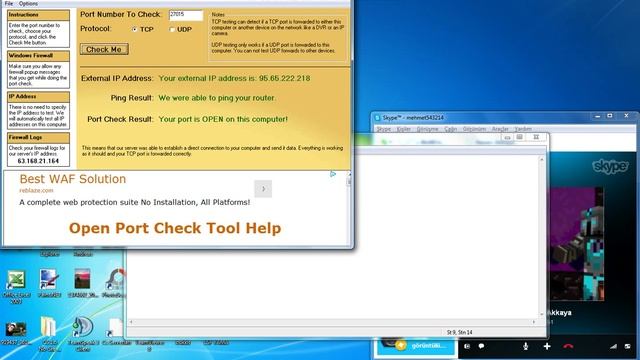640x360 pixels.
Task: Select the UDP protocol radio button
Action: tap(172, 29)
